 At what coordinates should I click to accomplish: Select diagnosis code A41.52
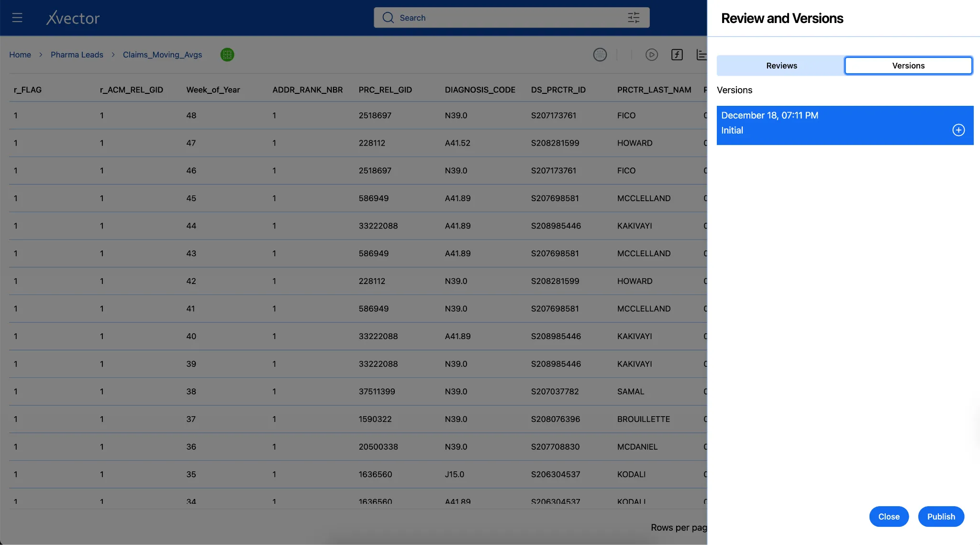457,143
